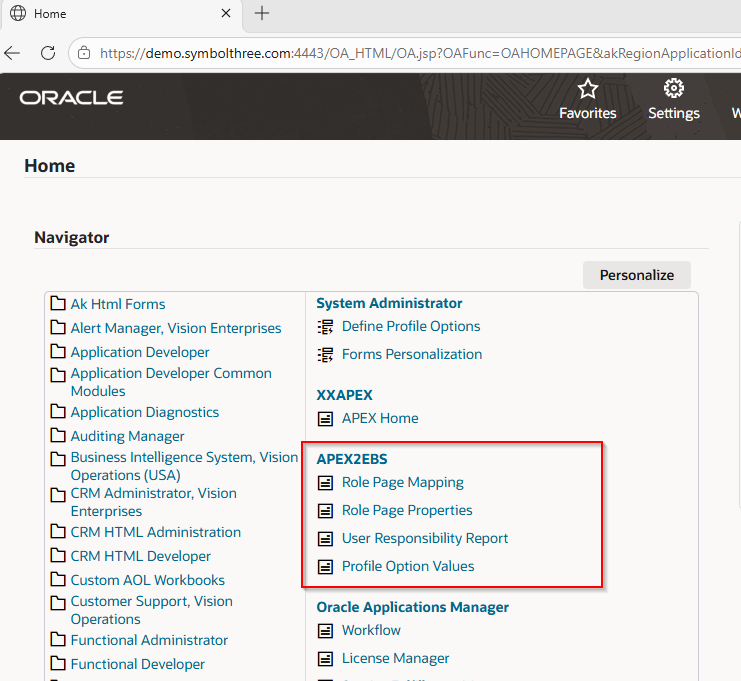Reload the page with refresh icon
Screen dimensions: 741x681
(x=48, y=53)
